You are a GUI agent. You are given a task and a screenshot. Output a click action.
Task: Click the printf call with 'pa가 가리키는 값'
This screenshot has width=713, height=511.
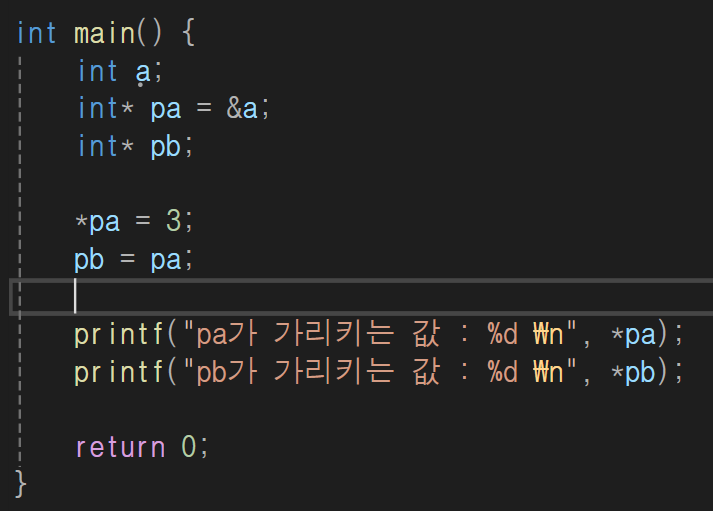coord(378,334)
